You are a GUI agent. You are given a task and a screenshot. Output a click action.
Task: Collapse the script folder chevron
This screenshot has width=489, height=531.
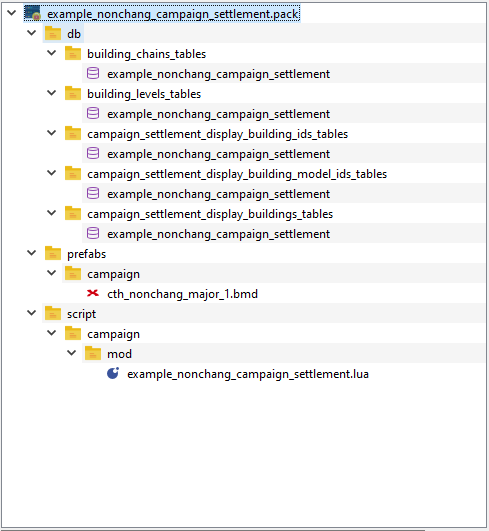(31, 313)
